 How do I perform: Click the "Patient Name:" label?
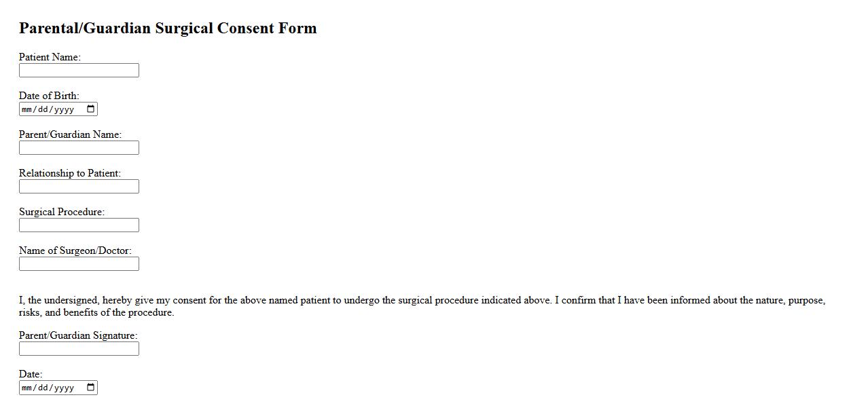click(x=50, y=57)
